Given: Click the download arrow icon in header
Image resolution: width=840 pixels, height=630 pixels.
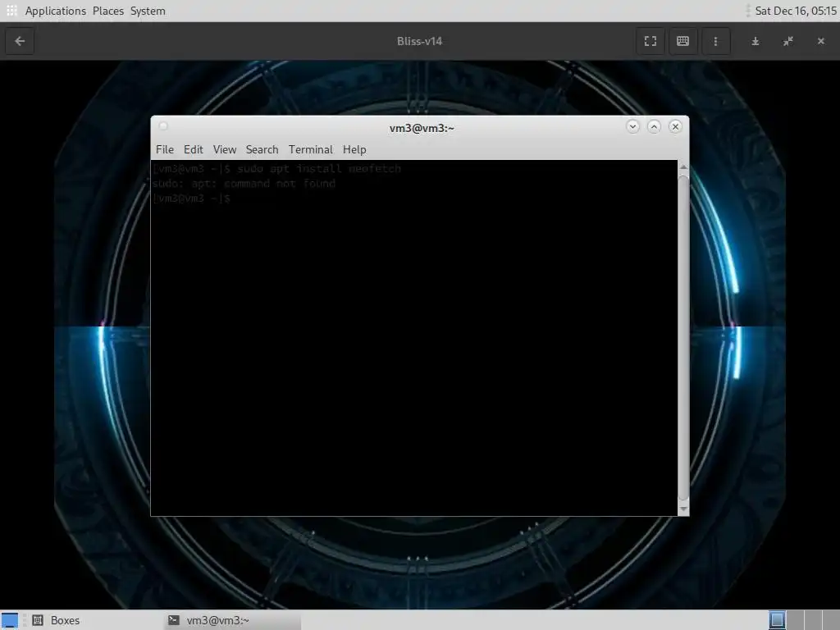Looking at the screenshot, I should pos(756,41).
